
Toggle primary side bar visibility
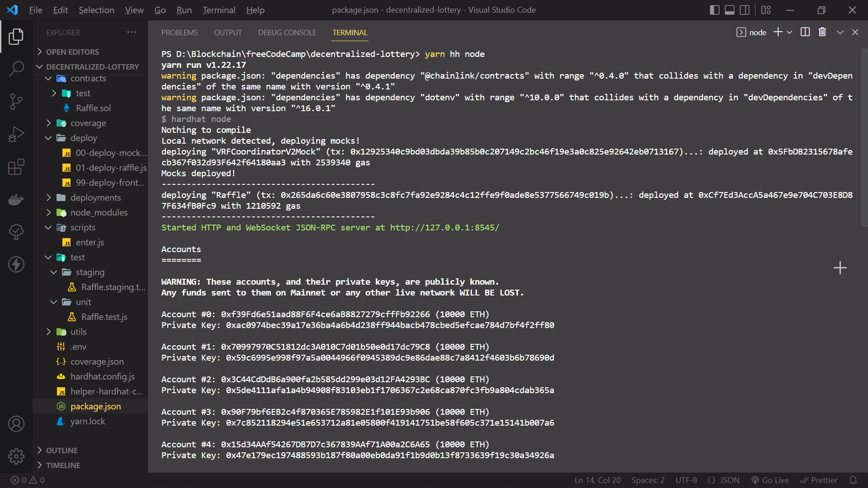click(715, 10)
